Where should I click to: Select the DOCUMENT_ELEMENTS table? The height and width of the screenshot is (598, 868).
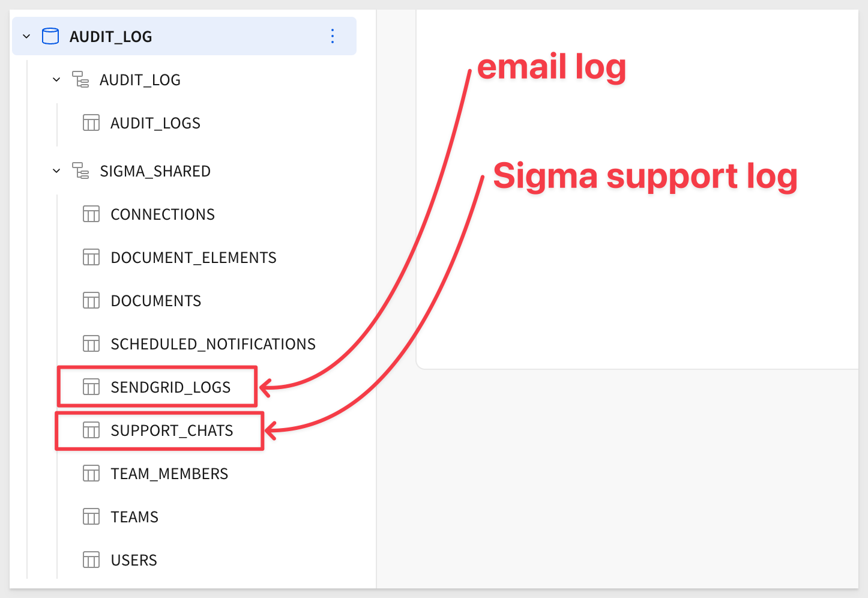(193, 258)
